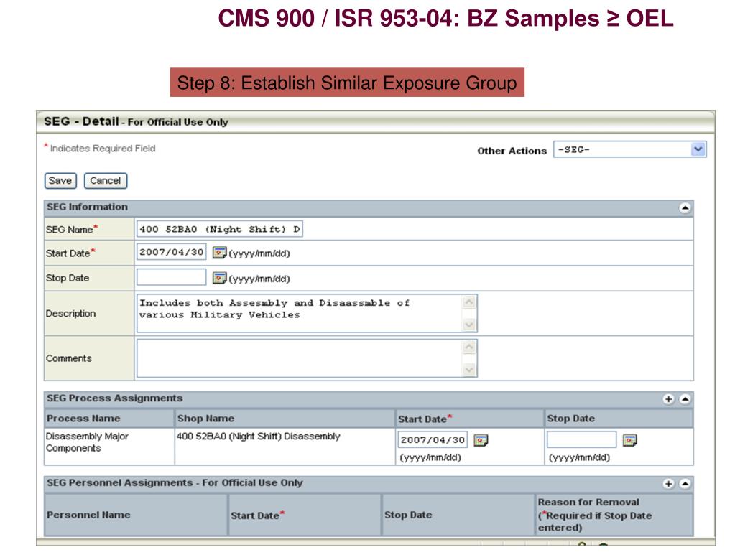Click the process assignment Start Date field

[x=433, y=439]
